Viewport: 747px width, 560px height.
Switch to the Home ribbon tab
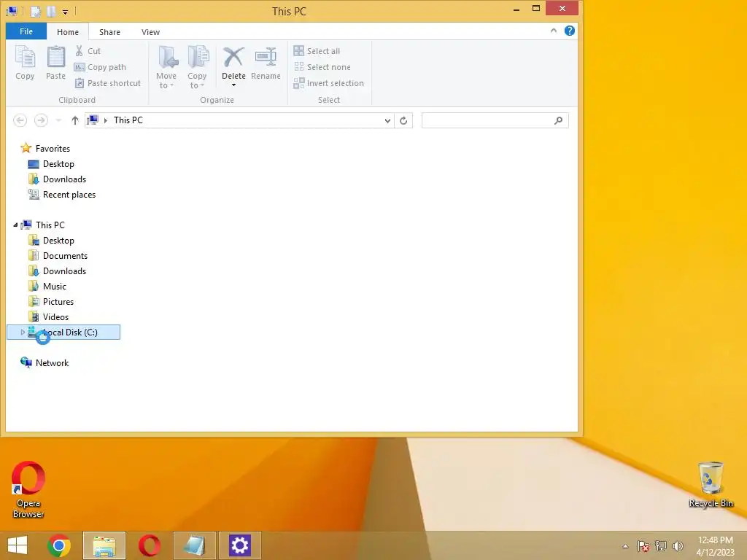click(x=68, y=32)
